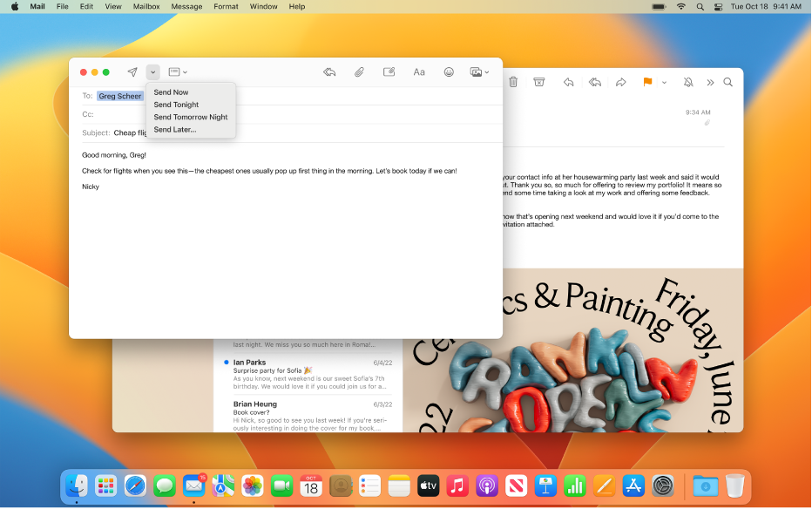
Task: Flag the message with the orange flag
Action: pos(646,82)
